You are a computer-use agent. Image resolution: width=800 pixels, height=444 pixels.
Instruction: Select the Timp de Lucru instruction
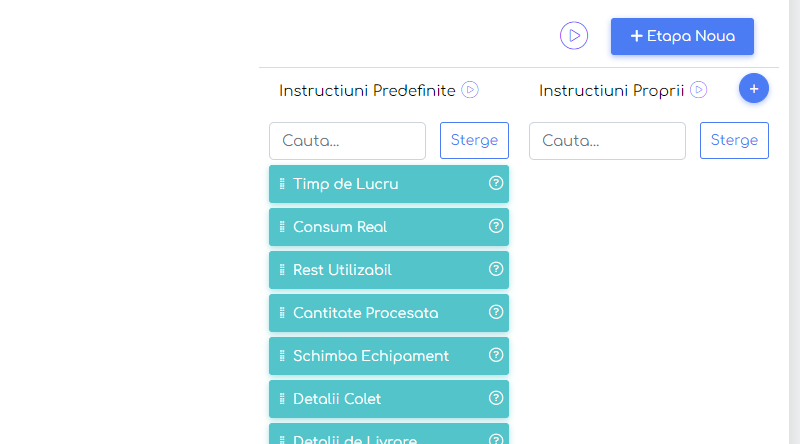click(345, 184)
